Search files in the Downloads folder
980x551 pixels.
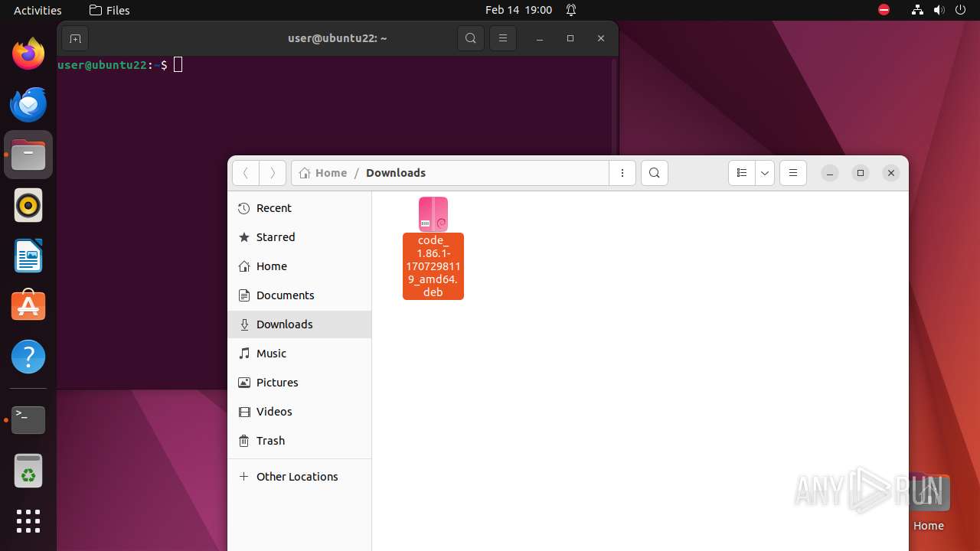[x=655, y=173]
